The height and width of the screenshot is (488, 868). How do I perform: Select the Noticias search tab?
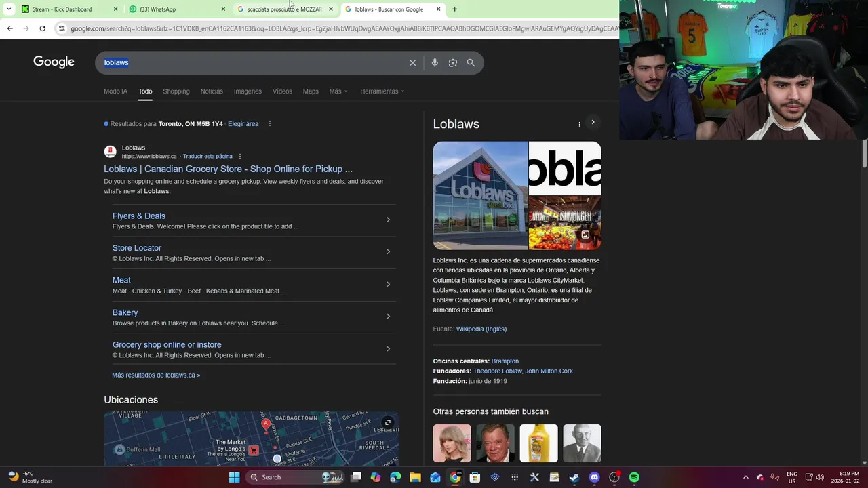[x=212, y=91]
